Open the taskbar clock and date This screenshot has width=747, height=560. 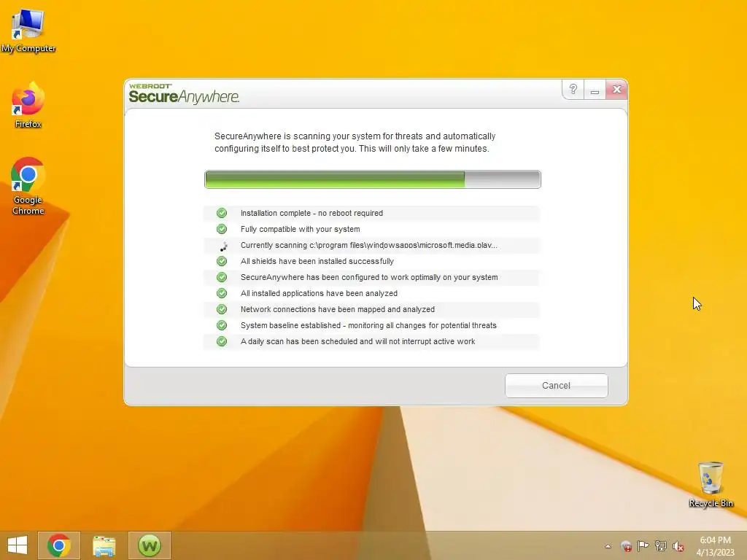click(715, 546)
